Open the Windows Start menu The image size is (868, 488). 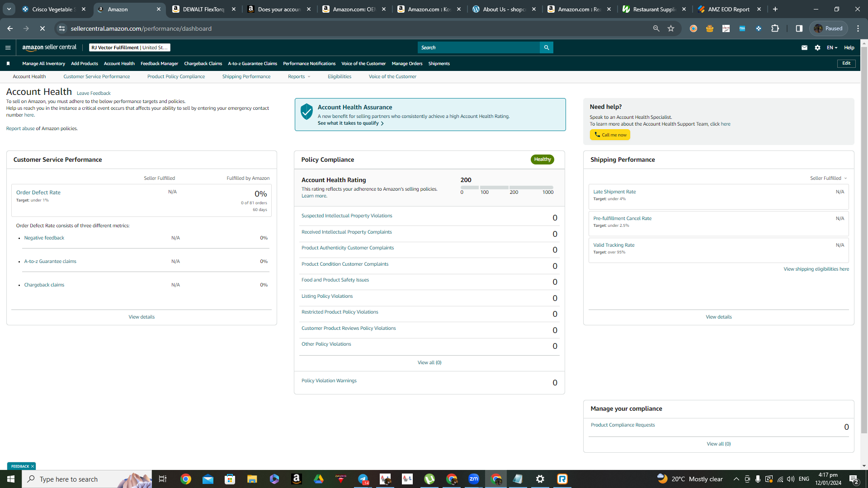pos(11,479)
